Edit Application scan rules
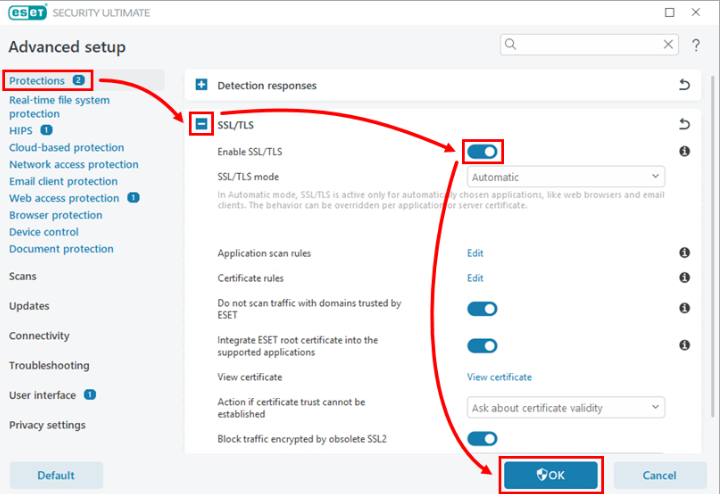Screen dimensions: 720x494 pos(475,253)
